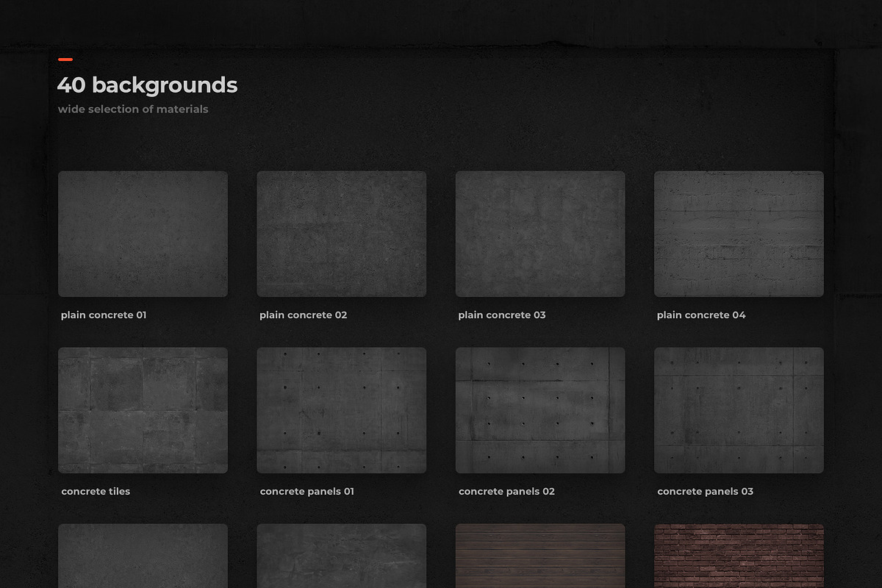Open the red brick wall thumbnail
The height and width of the screenshot is (588, 882).
[x=739, y=555]
